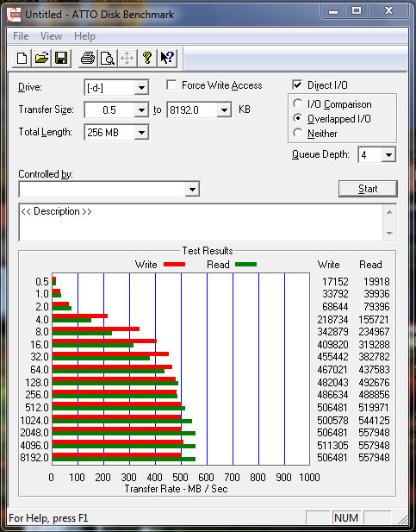Click the Test Results group heading
This screenshot has height=532, width=416.
click(x=208, y=251)
